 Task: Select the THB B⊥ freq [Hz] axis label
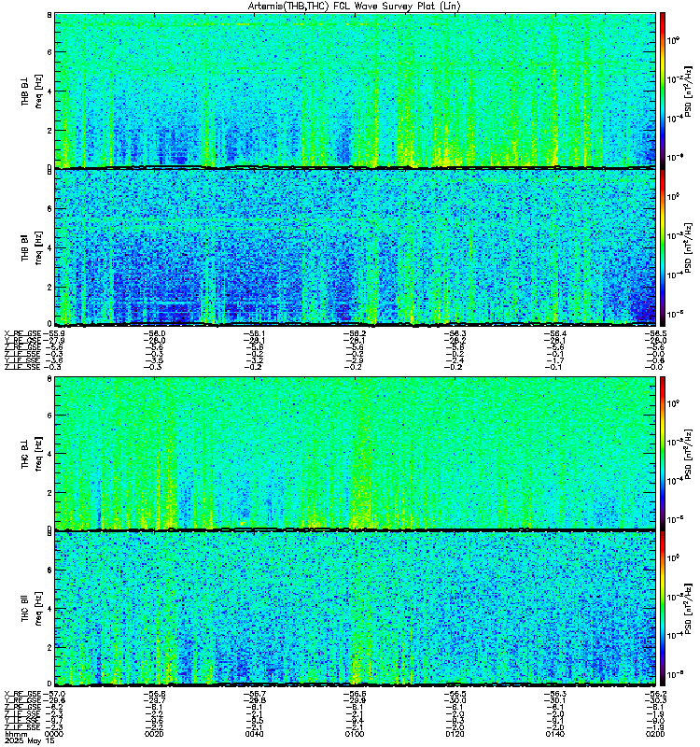tap(32, 91)
